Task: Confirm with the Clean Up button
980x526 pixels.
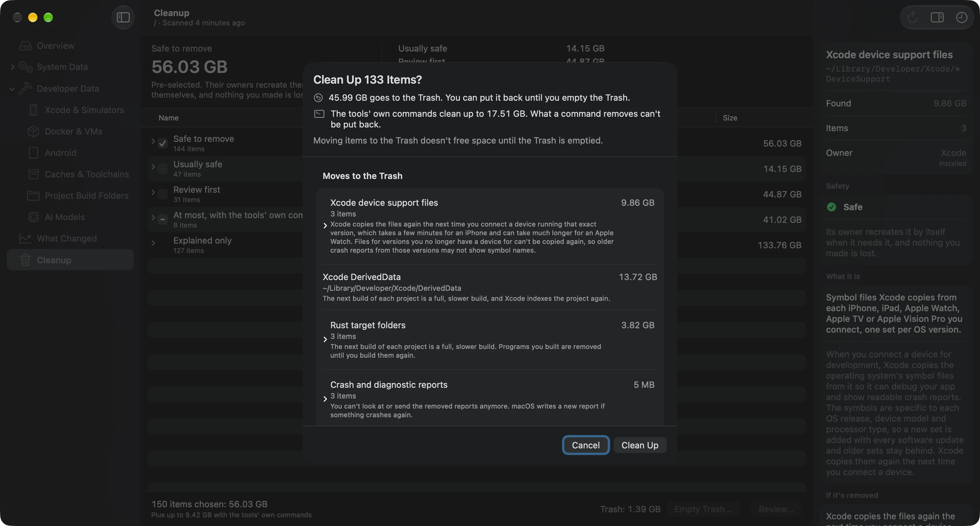Action: 640,445
